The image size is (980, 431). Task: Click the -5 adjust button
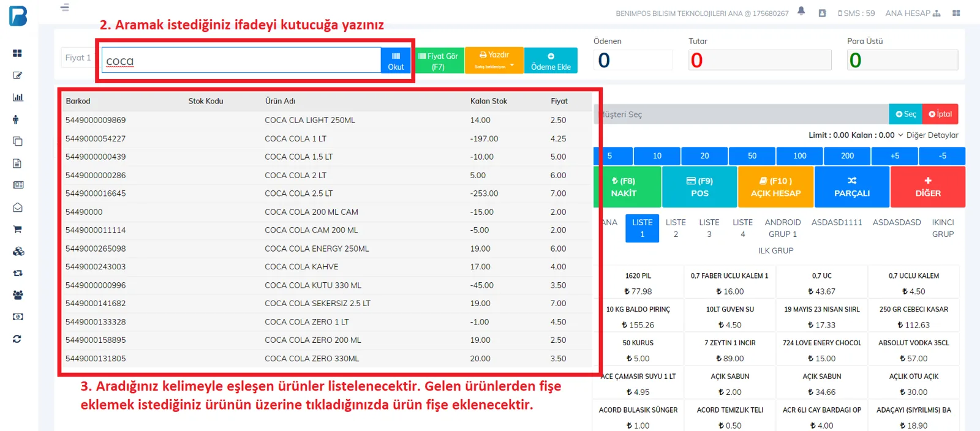point(943,156)
